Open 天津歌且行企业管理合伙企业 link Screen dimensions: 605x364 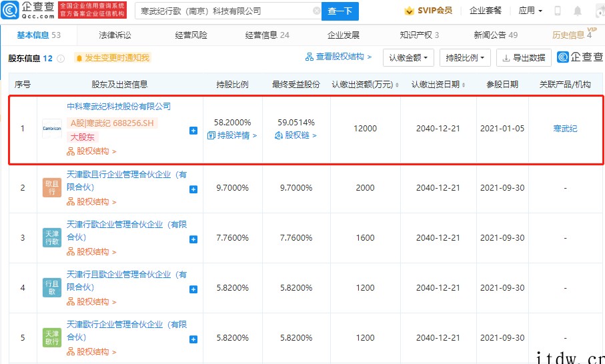[127, 181]
